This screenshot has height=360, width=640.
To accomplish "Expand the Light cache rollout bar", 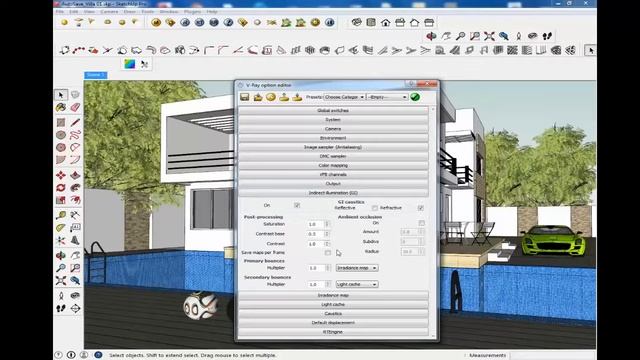I will pos(333,304).
